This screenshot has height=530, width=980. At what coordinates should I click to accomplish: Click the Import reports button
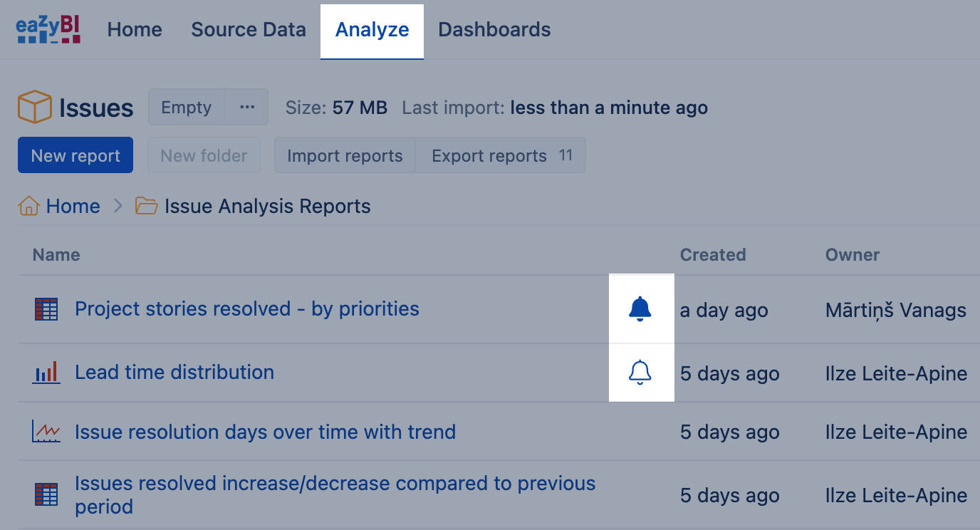pos(345,155)
